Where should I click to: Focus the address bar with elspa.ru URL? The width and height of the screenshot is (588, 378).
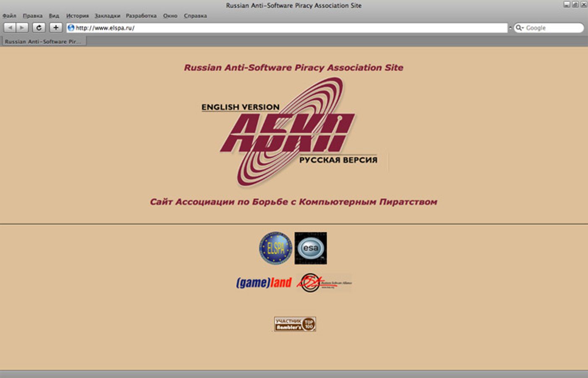pyautogui.click(x=287, y=28)
